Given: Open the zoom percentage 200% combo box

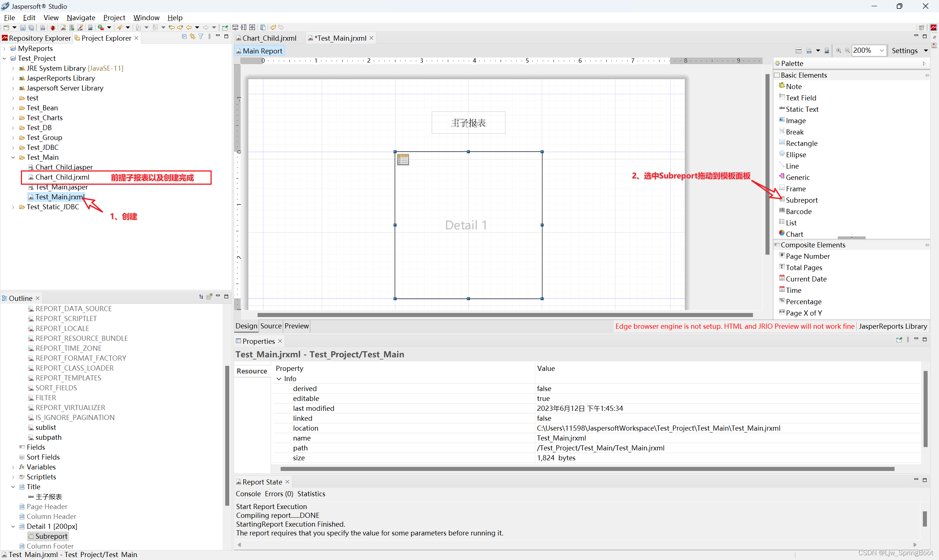Looking at the screenshot, I should (869, 51).
